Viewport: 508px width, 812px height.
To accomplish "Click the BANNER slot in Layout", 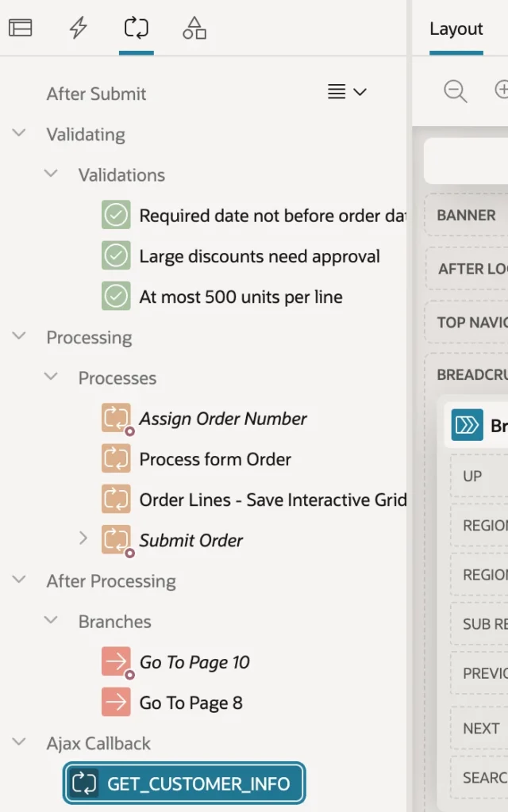I will [x=467, y=215].
